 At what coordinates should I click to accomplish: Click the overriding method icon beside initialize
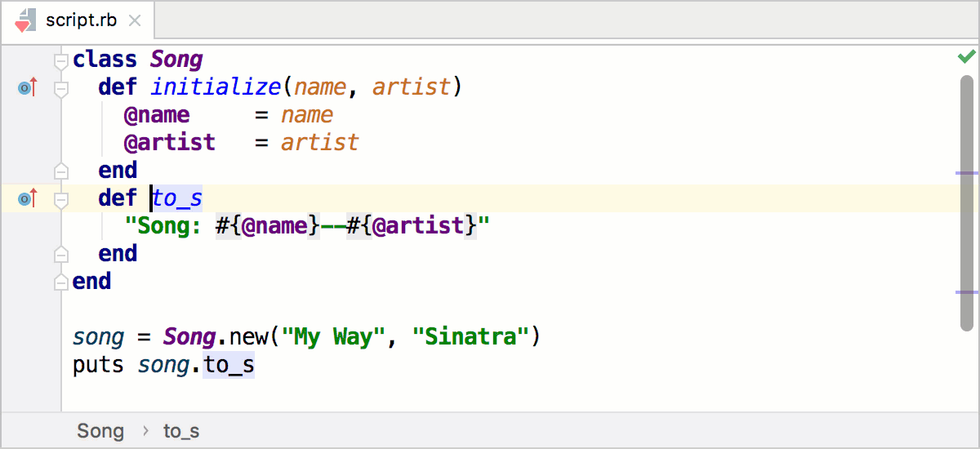click(x=27, y=87)
